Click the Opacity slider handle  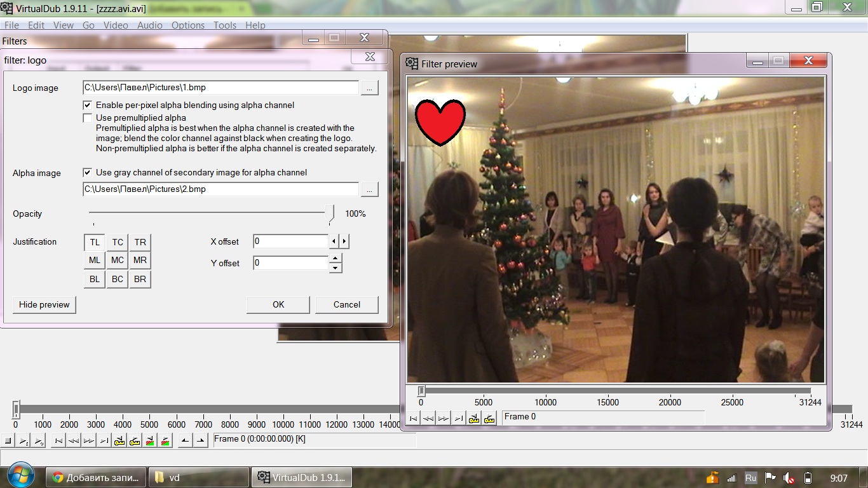330,214
